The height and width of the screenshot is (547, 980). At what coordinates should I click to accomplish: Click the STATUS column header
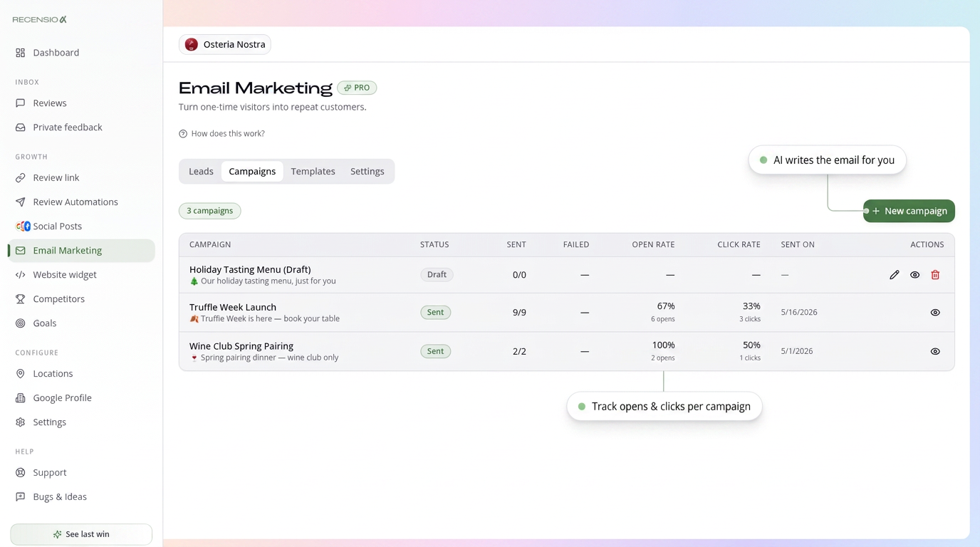pos(434,245)
